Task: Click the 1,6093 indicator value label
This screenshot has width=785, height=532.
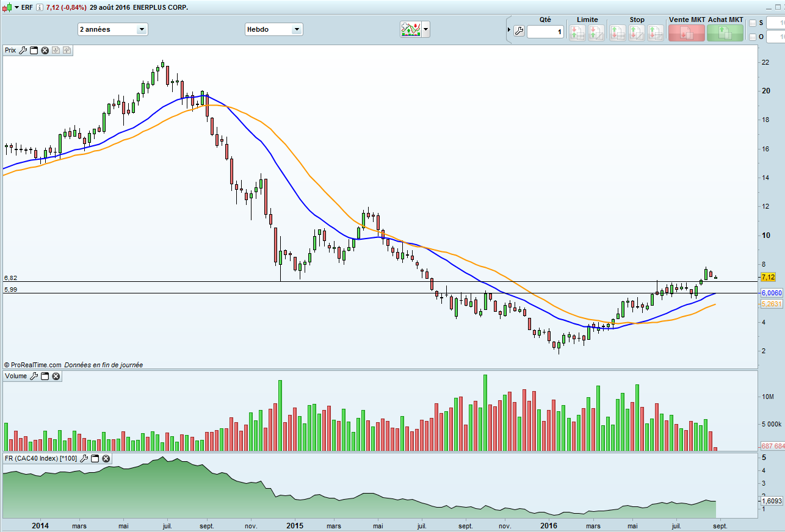Action: click(772, 501)
